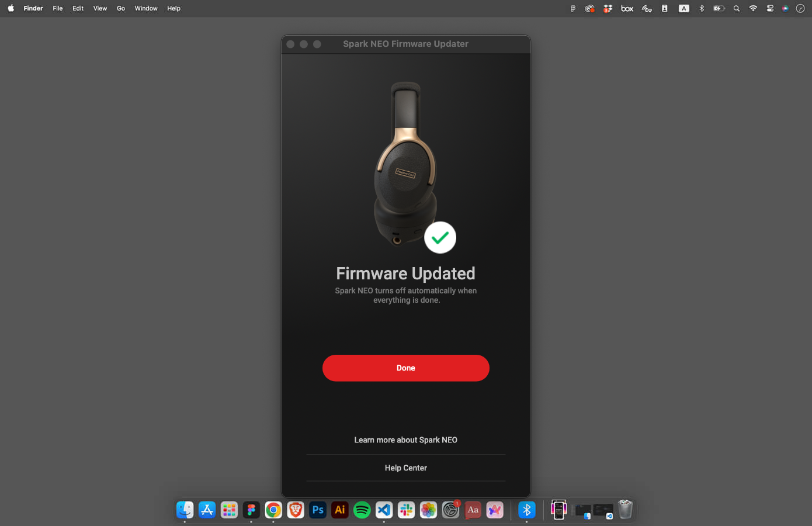Launch Spotify from the Dock
This screenshot has width=812, height=526.
(362, 510)
